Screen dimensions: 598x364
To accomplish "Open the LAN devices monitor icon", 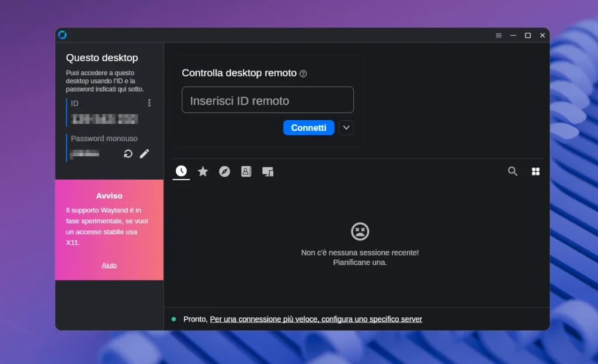I will coord(267,171).
